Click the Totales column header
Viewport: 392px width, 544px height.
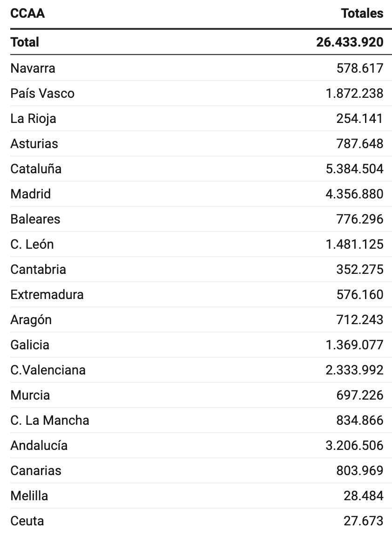pos(362,13)
